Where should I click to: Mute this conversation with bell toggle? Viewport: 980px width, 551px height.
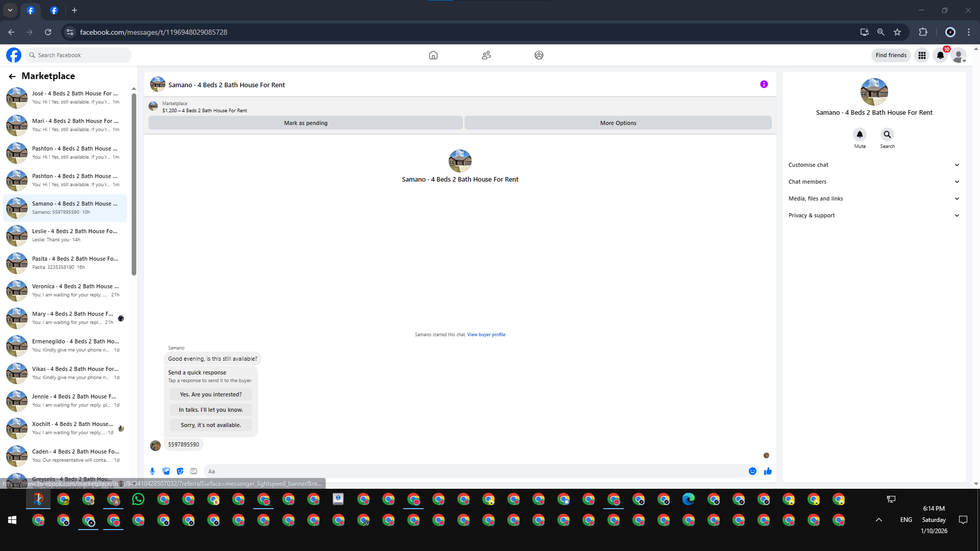(860, 135)
